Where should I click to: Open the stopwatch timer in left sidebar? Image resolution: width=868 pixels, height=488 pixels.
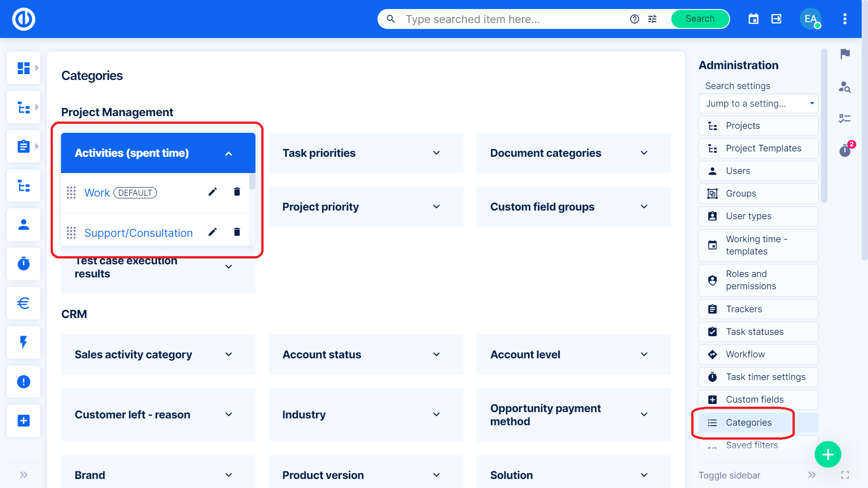pyautogui.click(x=24, y=263)
